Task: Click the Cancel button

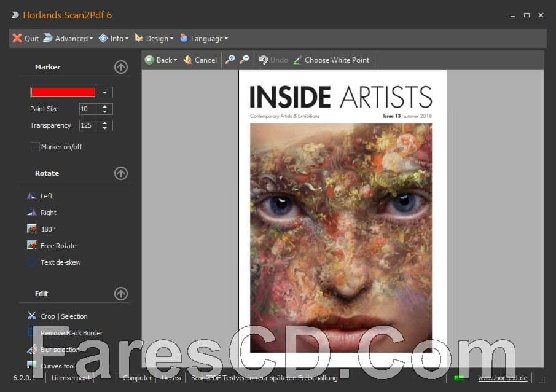Action: pyautogui.click(x=200, y=60)
